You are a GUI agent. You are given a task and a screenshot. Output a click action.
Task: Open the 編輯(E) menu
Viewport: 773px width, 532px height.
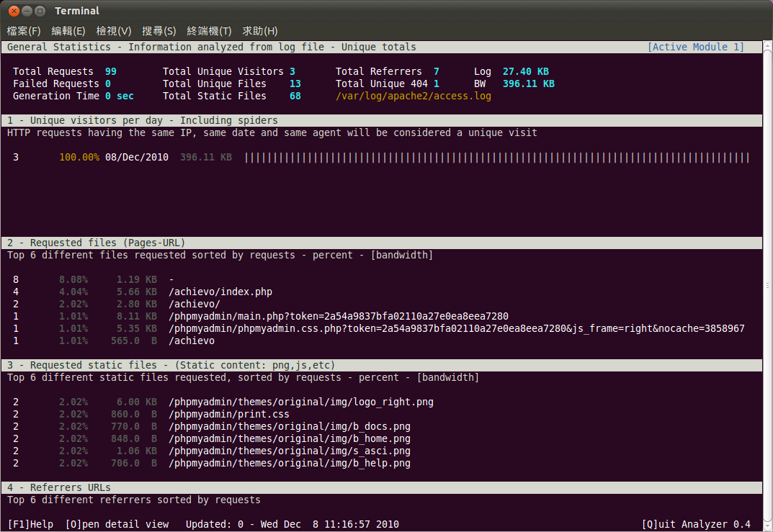point(68,31)
